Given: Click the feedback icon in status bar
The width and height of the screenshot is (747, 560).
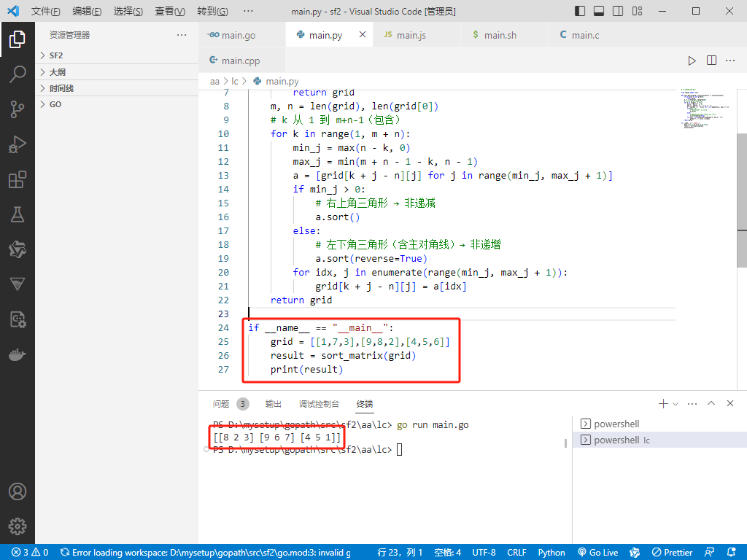Looking at the screenshot, I should (709, 553).
